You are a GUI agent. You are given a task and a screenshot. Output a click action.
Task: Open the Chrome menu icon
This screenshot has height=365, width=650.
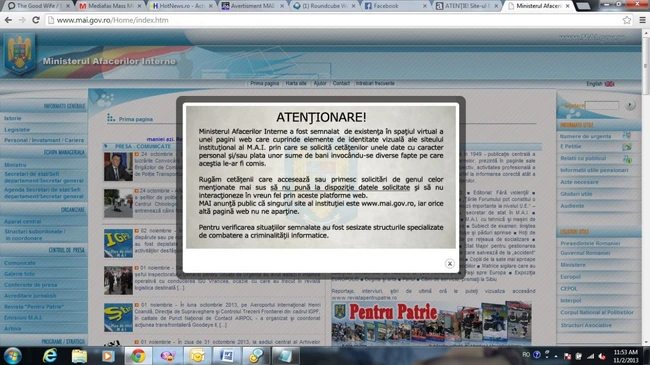(642, 20)
